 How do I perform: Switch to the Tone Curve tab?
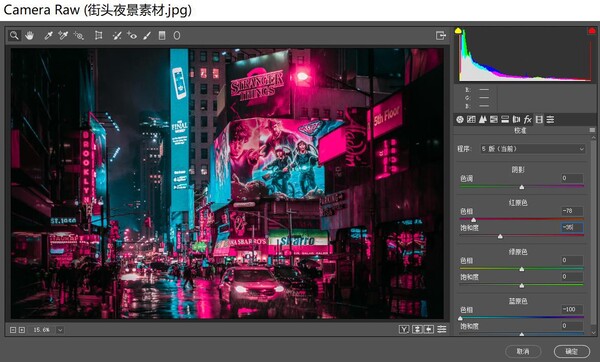coord(471,120)
